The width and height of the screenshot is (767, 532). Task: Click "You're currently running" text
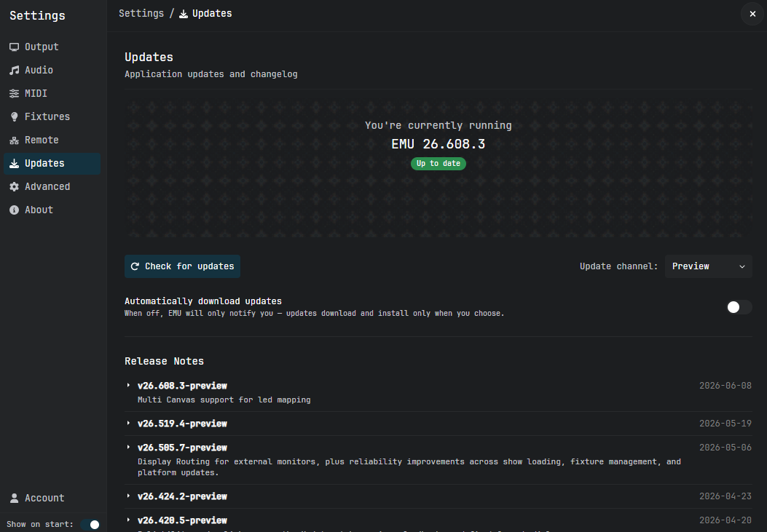tap(438, 126)
